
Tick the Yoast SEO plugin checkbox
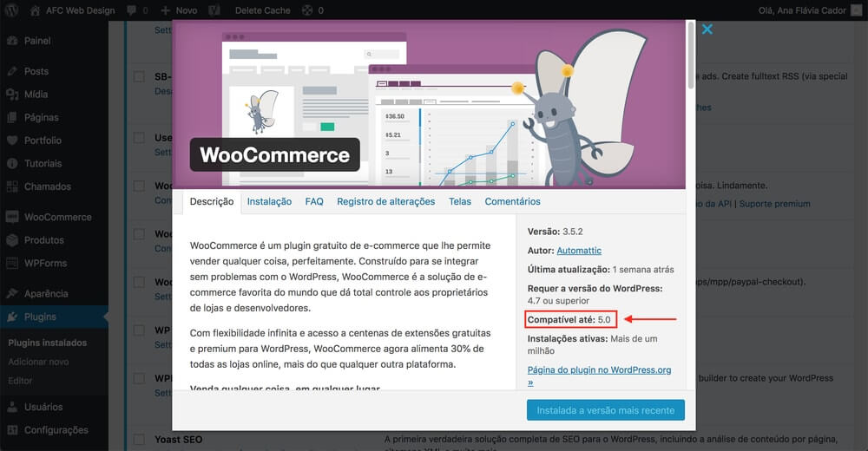tap(139, 440)
